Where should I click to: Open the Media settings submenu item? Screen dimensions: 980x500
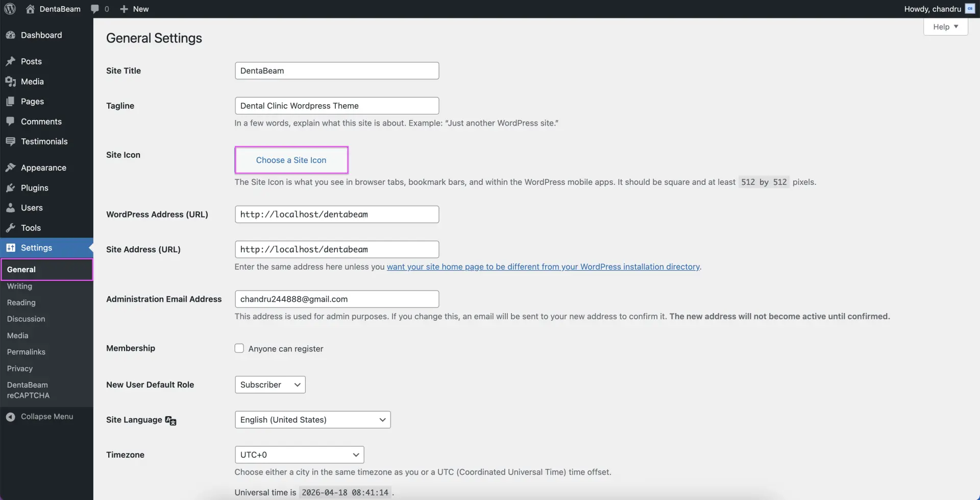click(17, 336)
